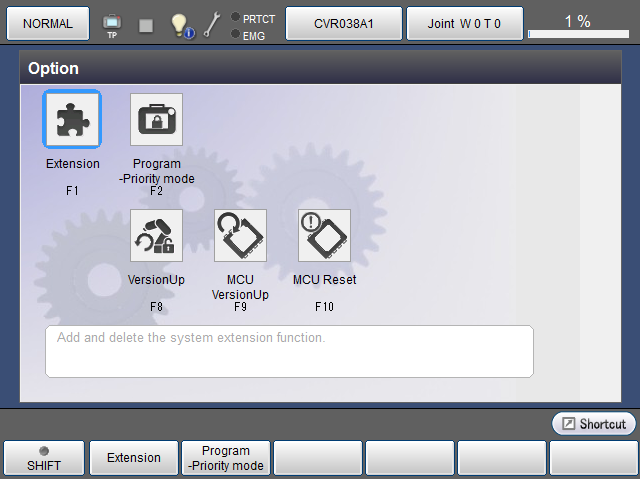640x479 pixels.
Task: Select the MCU VersionUp icon
Action: (x=240, y=236)
